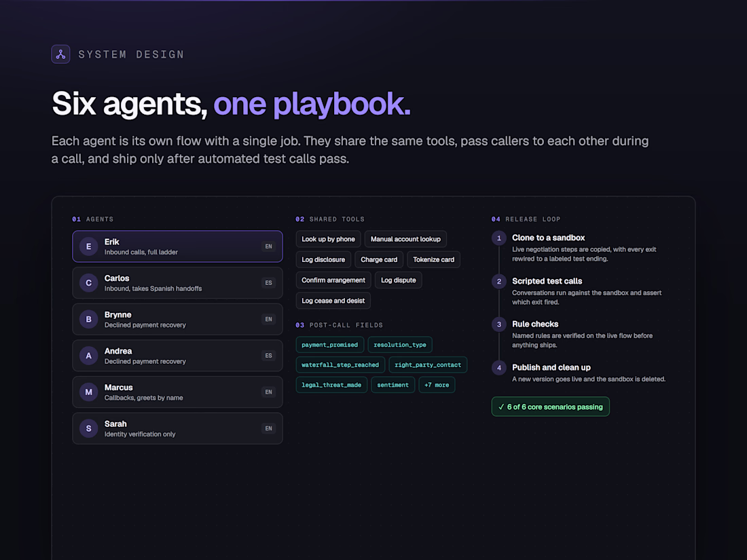
Task: Select Erik's circular E avatar
Action: pos(88,246)
